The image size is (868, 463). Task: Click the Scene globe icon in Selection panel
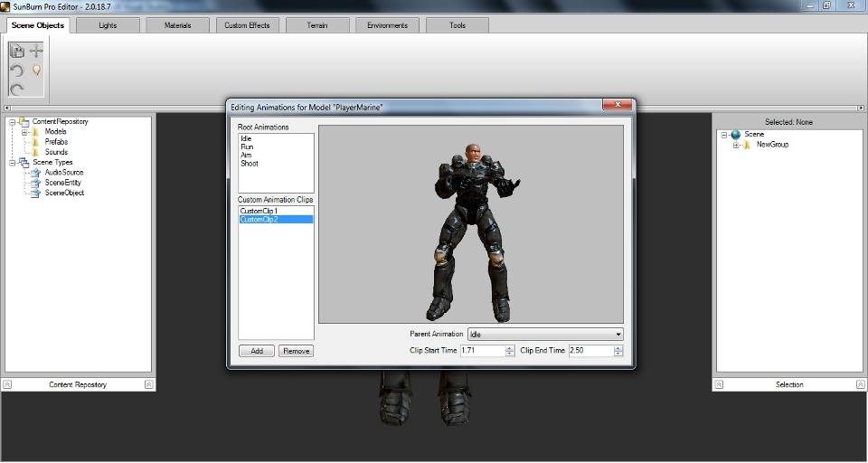click(x=736, y=135)
